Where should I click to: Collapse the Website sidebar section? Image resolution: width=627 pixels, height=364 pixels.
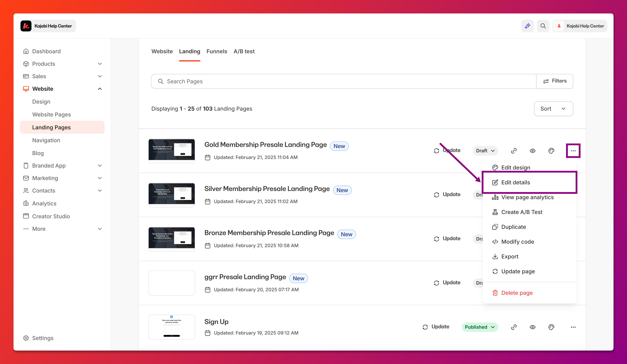coord(100,89)
